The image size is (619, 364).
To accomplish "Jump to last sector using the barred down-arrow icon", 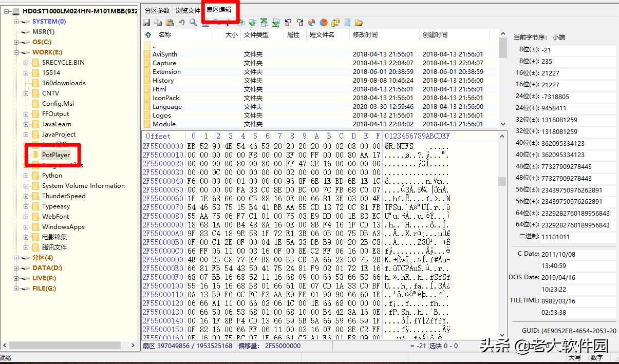I will tap(276, 23).
